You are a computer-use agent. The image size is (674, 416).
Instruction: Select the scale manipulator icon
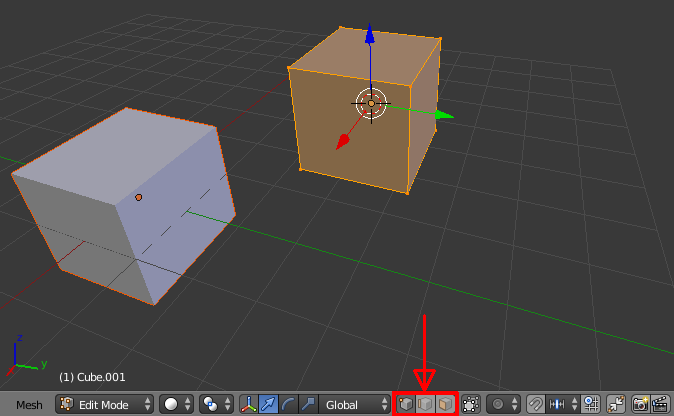coord(308,404)
